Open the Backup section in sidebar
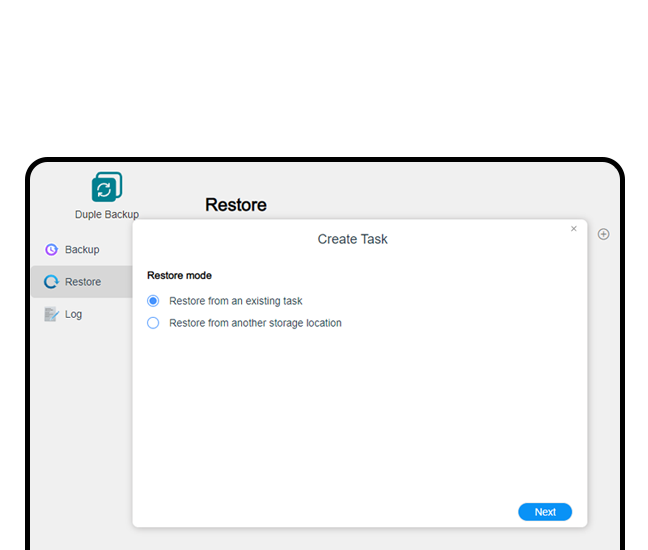 81,250
